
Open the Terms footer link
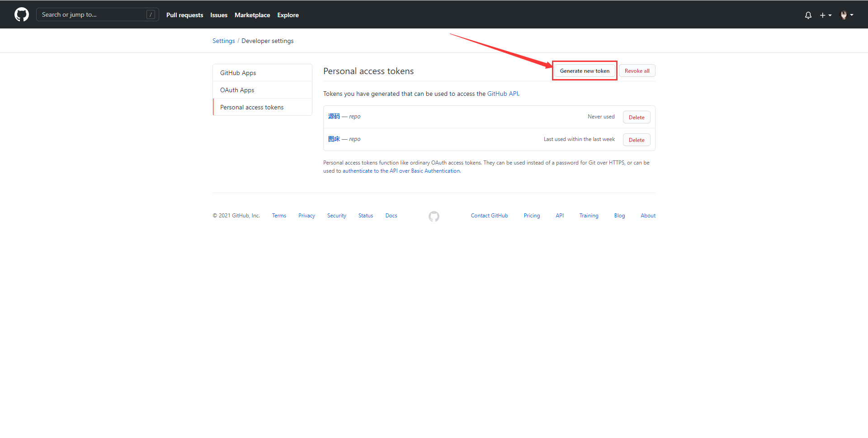(x=279, y=216)
